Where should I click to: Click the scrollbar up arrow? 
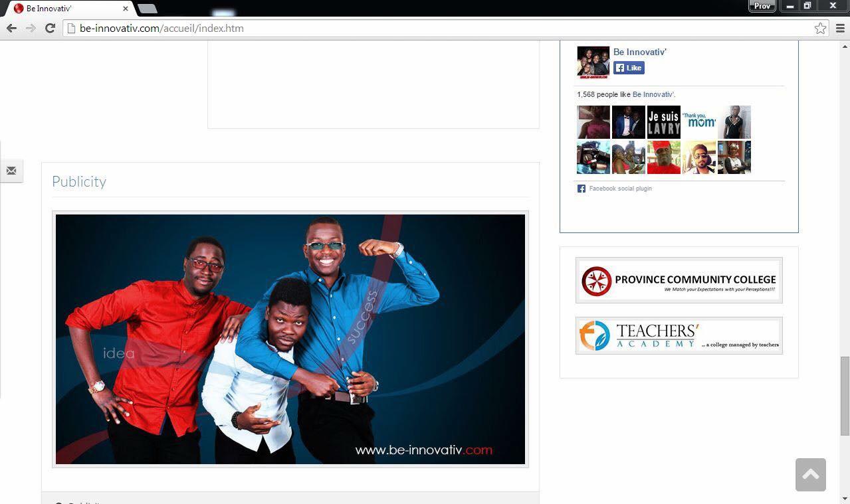click(845, 46)
